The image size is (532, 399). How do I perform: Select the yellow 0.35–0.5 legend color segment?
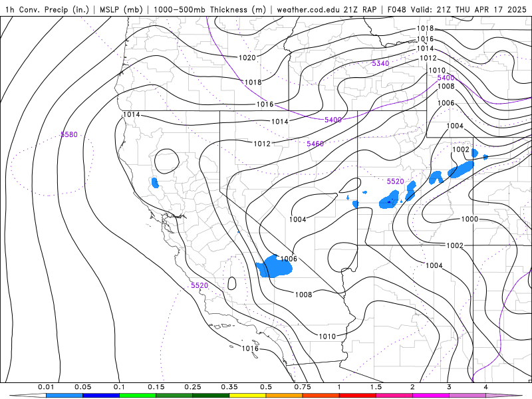[247, 396]
